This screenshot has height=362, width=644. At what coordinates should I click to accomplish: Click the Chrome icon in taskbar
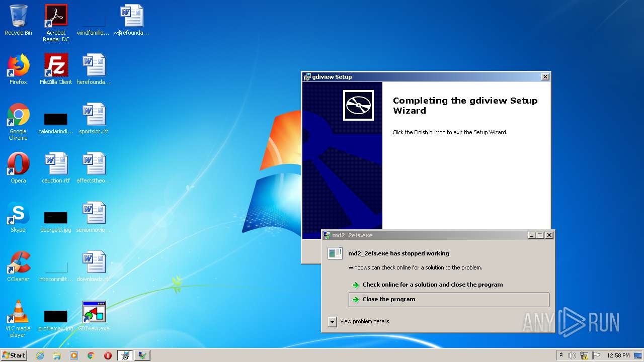click(x=91, y=355)
